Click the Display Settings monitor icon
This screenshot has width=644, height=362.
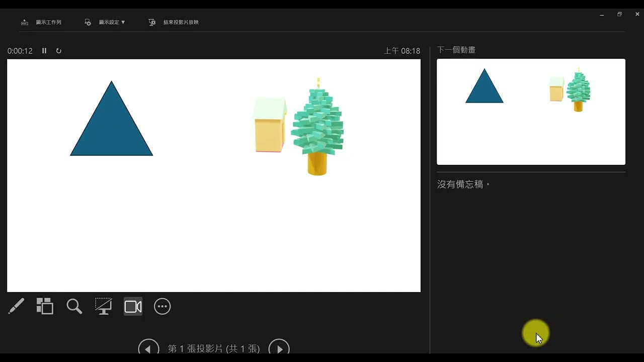[88, 22]
